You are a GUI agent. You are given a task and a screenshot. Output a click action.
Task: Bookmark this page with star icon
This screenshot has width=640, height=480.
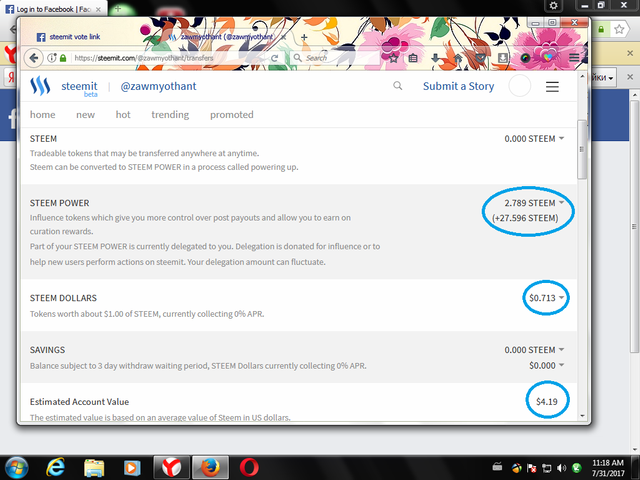coord(393,58)
